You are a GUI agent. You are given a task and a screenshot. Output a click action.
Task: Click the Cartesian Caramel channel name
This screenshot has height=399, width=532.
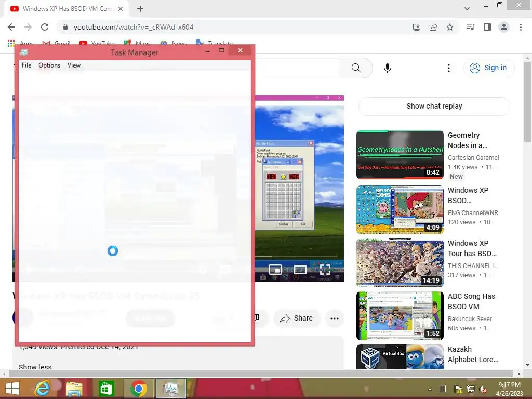[x=473, y=158]
